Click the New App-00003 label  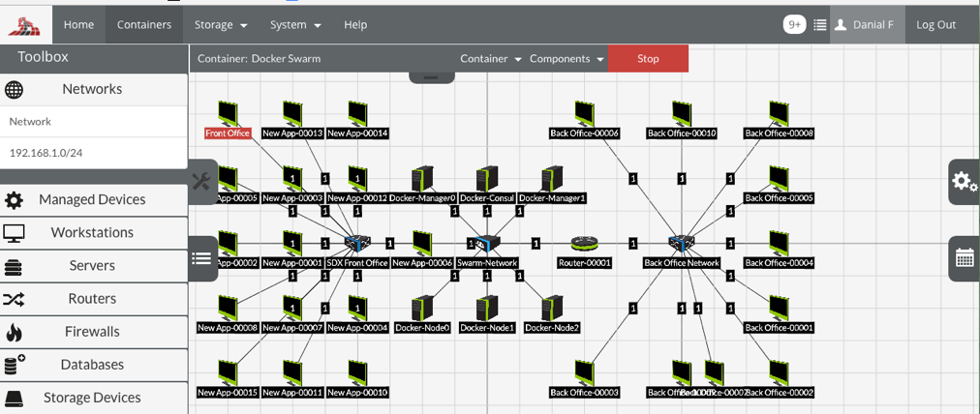coord(292,198)
